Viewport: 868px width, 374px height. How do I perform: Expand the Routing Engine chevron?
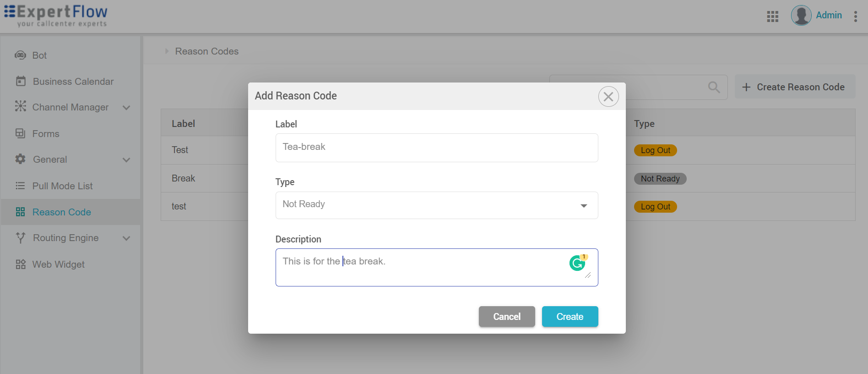coord(126,238)
